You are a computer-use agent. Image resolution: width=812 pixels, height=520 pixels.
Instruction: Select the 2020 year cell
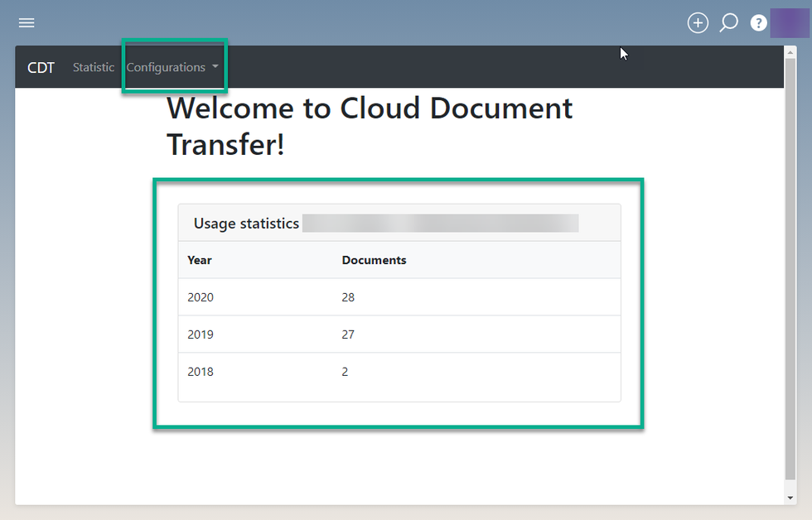coord(201,297)
